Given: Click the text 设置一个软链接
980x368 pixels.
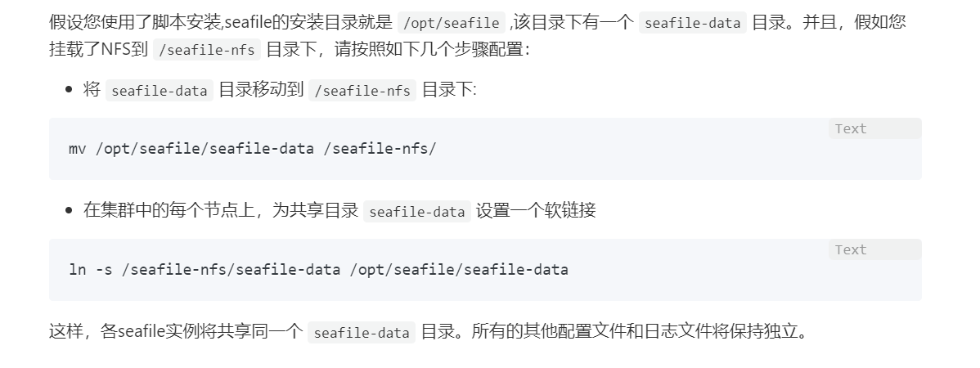Looking at the screenshot, I should pos(536,210).
